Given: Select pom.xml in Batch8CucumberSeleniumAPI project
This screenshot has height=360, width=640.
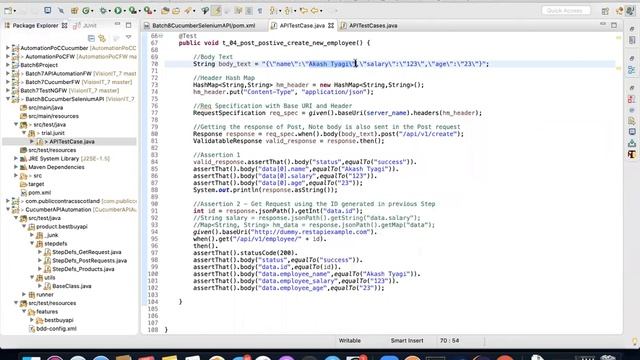Looking at the screenshot, I should pos(39,192).
